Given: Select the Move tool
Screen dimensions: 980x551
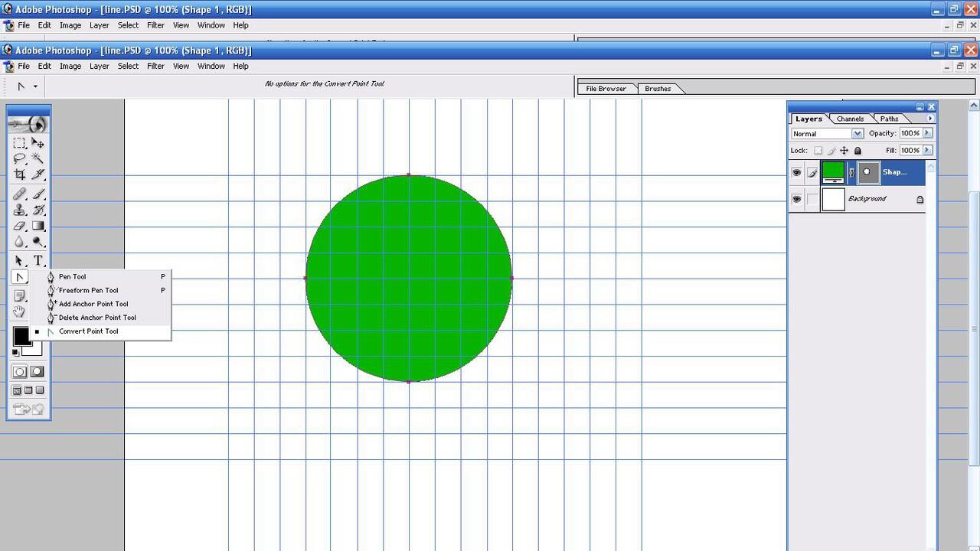Looking at the screenshot, I should 38,143.
